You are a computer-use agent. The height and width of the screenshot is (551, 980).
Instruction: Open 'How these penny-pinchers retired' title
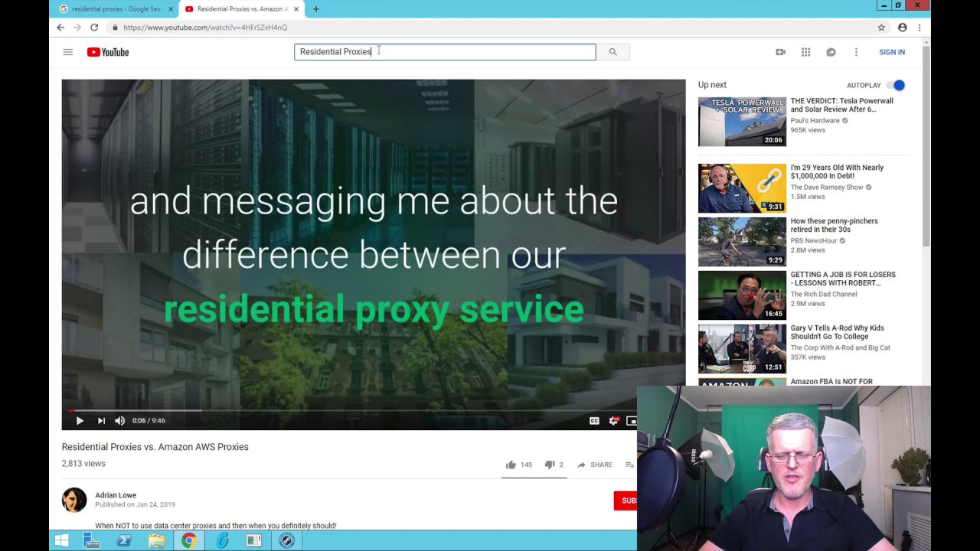point(834,225)
